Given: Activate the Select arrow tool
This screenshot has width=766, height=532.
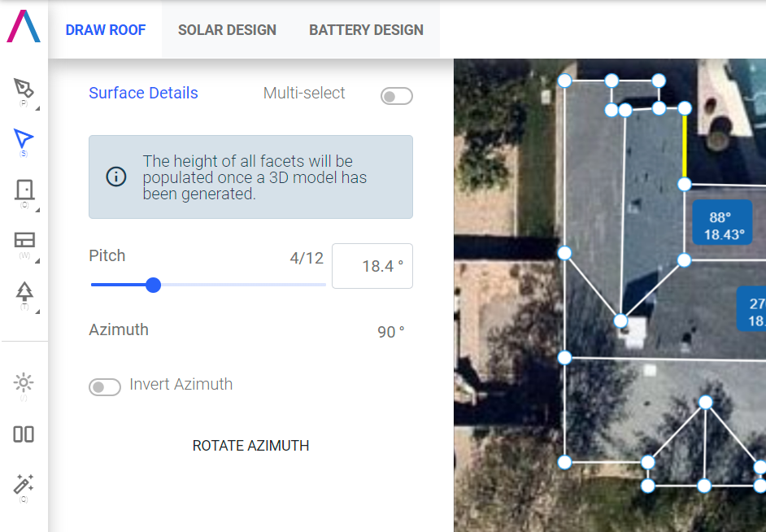Looking at the screenshot, I should pos(24,139).
